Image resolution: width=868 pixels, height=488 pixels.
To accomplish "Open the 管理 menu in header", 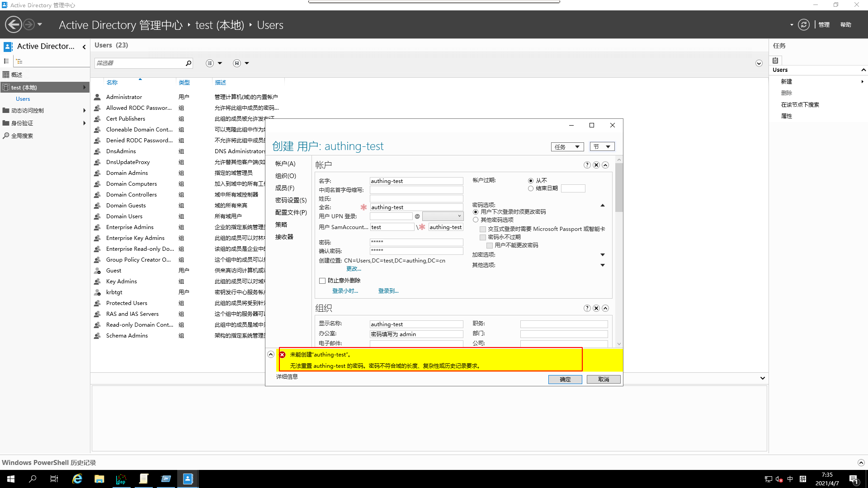I will [x=824, y=25].
